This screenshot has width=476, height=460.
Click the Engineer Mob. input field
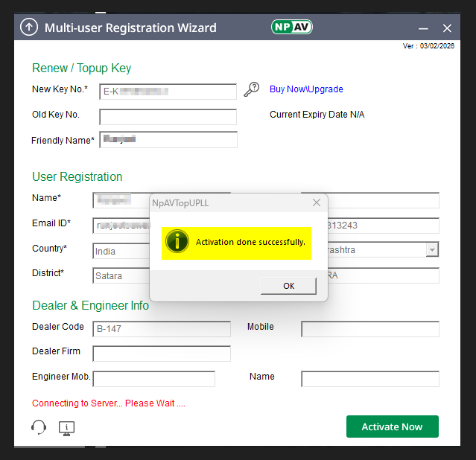(x=153, y=379)
